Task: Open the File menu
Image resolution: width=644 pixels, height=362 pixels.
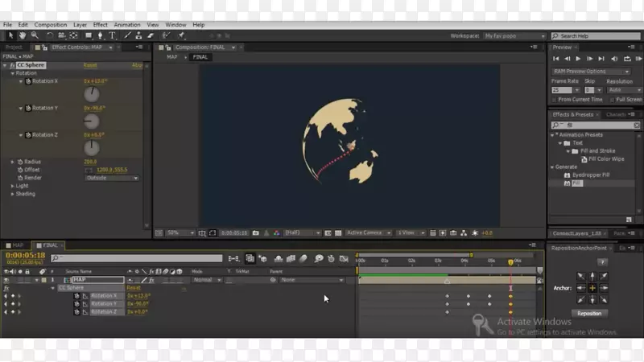Action: click(x=7, y=25)
